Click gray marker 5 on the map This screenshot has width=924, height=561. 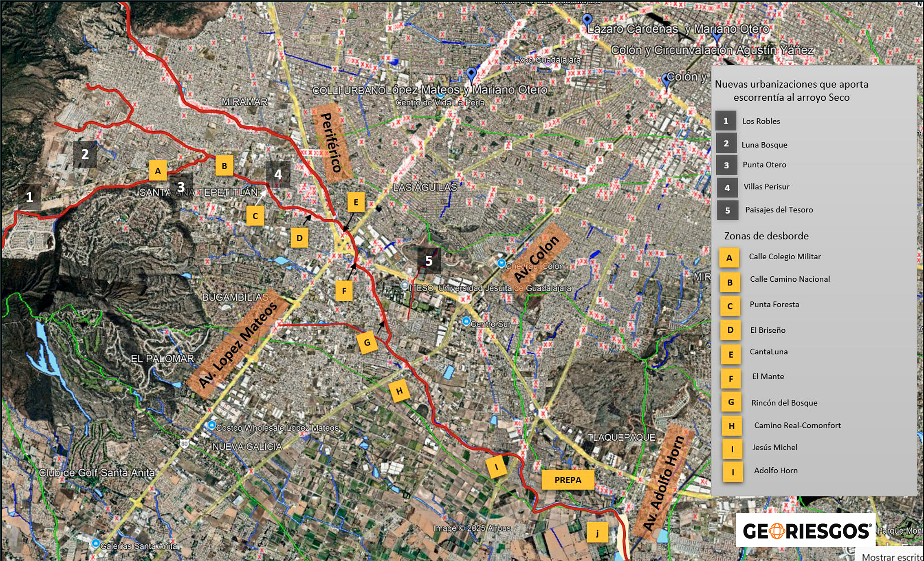tap(429, 261)
